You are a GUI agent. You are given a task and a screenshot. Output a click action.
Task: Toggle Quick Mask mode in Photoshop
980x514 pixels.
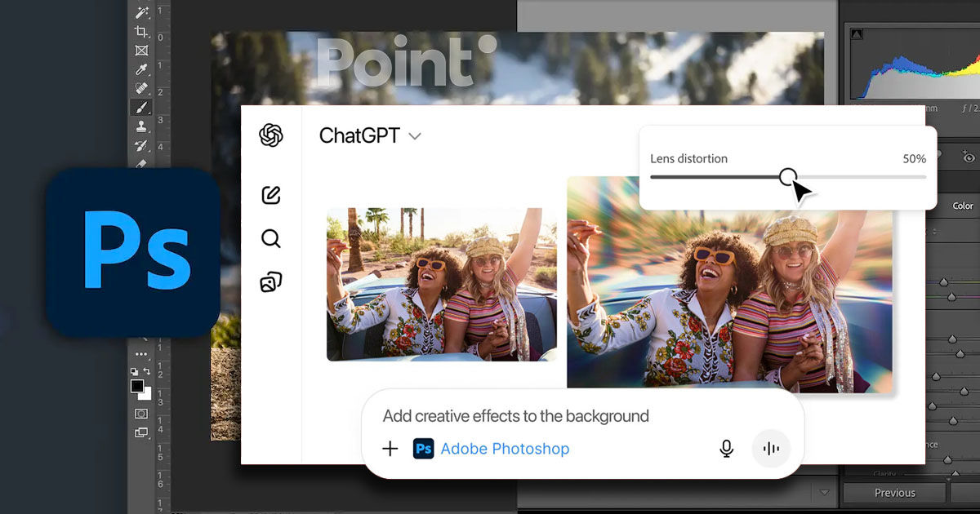coord(141,414)
